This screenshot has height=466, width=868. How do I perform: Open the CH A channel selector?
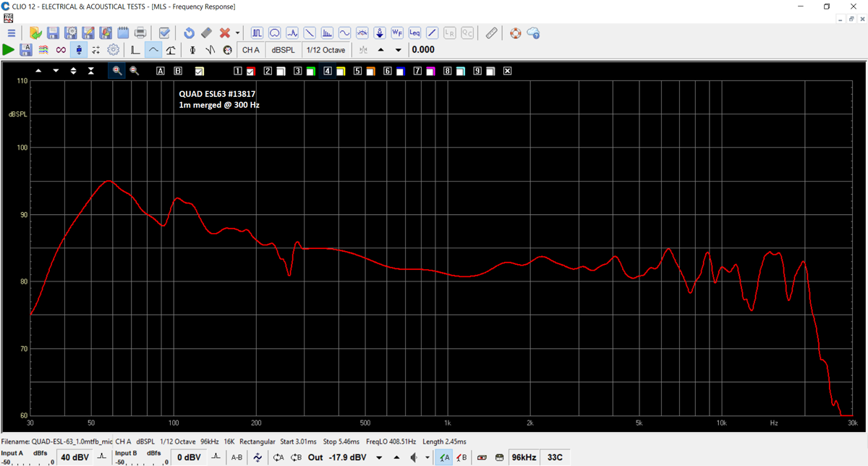click(x=251, y=50)
